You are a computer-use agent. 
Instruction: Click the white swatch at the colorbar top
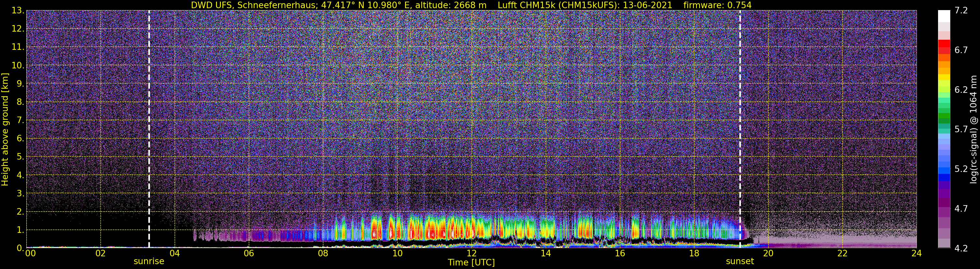944,16
